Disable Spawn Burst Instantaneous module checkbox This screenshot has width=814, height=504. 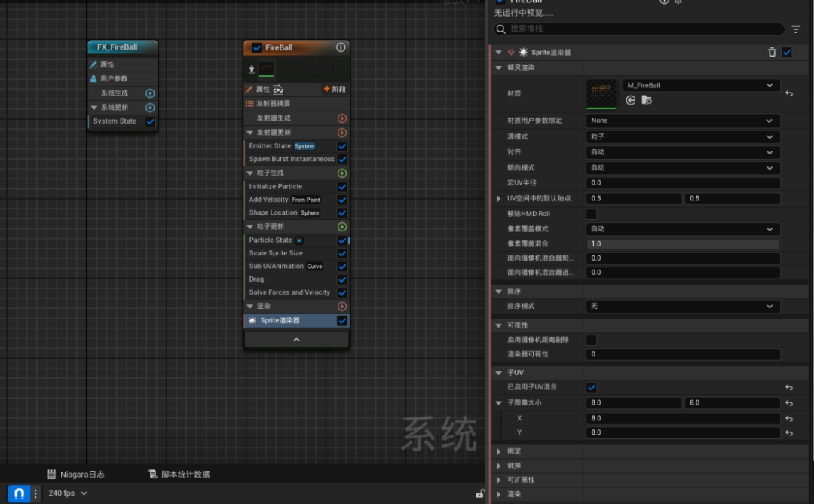342,160
